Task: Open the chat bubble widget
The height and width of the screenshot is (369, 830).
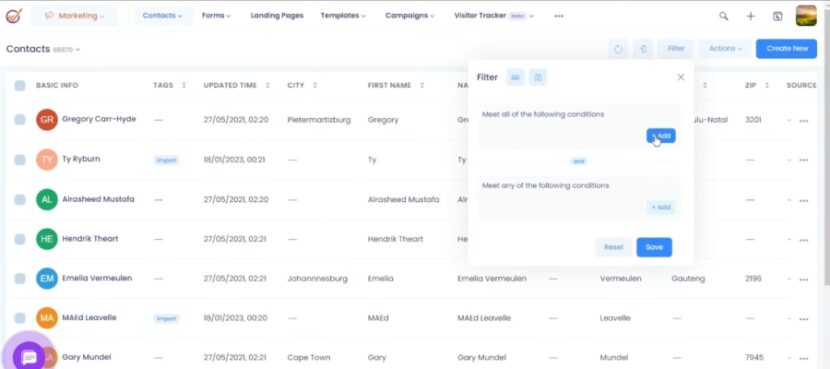Action: point(29,357)
